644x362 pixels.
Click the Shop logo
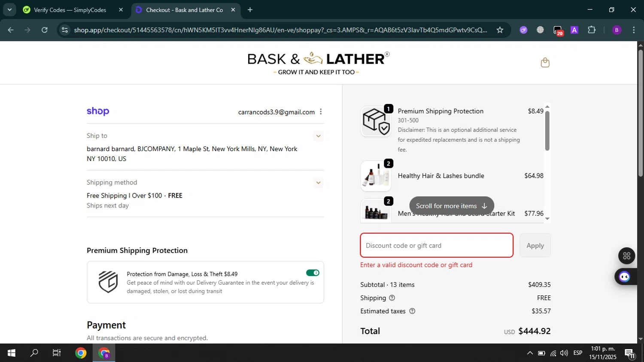pyautogui.click(x=98, y=112)
